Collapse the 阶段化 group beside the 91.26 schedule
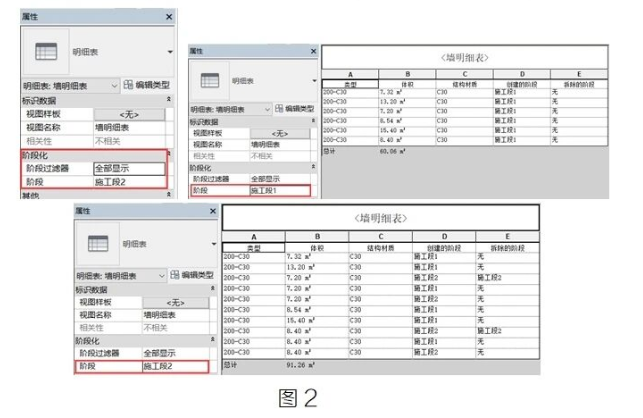Screen dimensions: 643x418 212,339
